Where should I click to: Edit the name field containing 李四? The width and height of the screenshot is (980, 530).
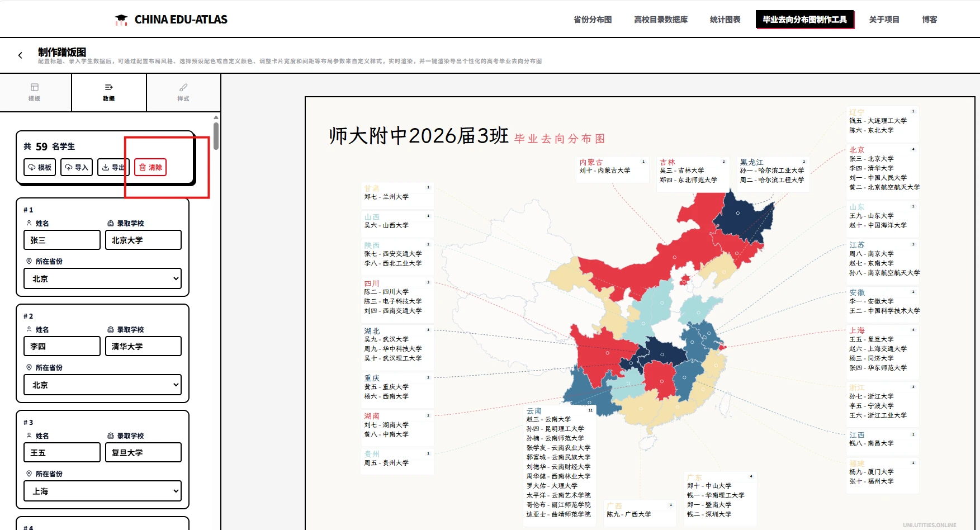(x=62, y=346)
